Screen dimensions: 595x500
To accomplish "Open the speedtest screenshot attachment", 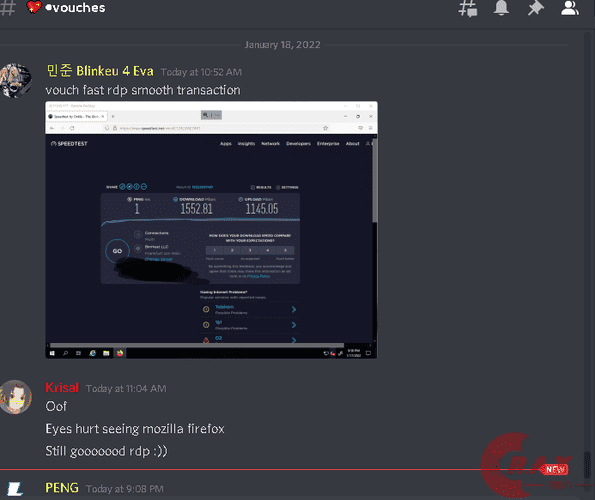I will click(x=211, y=230).
